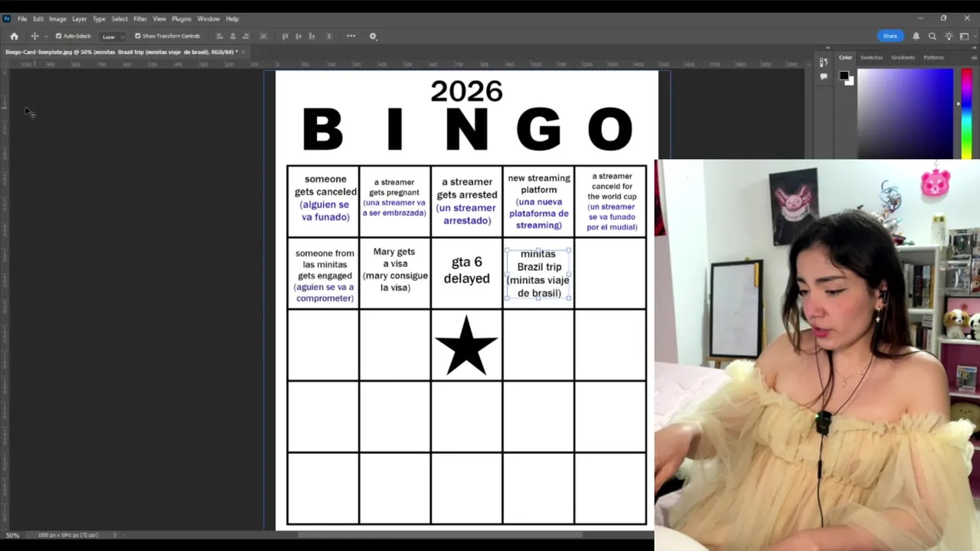Open the Filter menu
The image size is (980, 551).
pos(140,18)
